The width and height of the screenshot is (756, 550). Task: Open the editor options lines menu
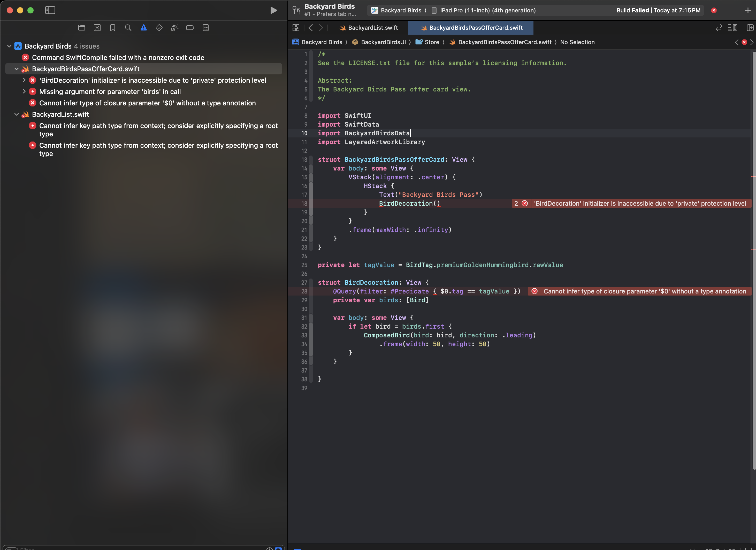click(732, 28)
